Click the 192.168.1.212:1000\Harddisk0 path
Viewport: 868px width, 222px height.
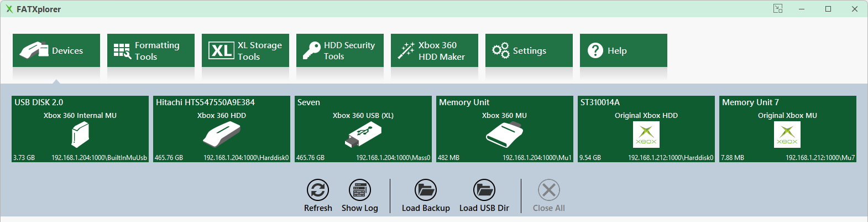point(671,158)
